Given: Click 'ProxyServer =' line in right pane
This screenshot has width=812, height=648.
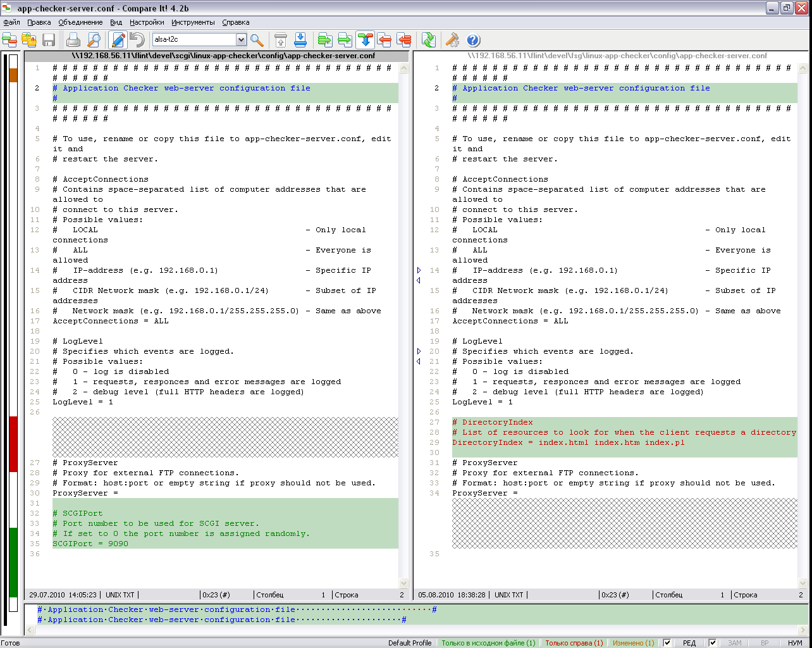Looking at the screenshot, I should pos(485,493).
